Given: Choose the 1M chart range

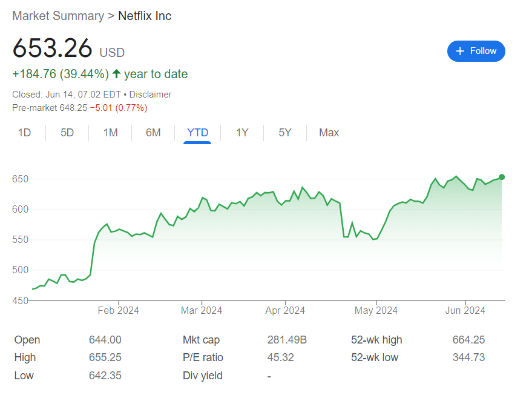Looking at the screenshot, I should tap(110, 133).
